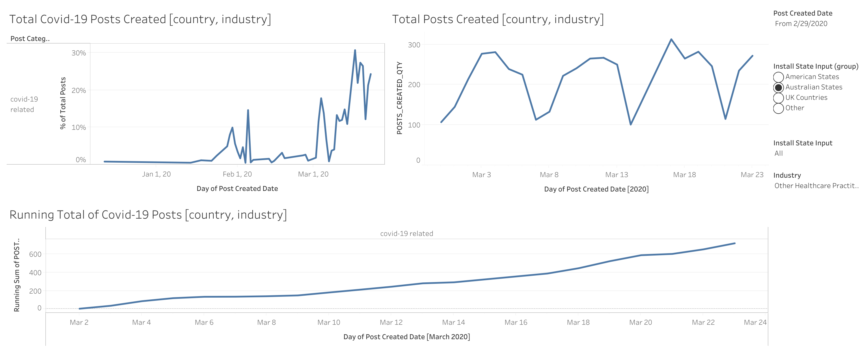Click the 'Mar 24' tick on running total chart

point(755,323)
